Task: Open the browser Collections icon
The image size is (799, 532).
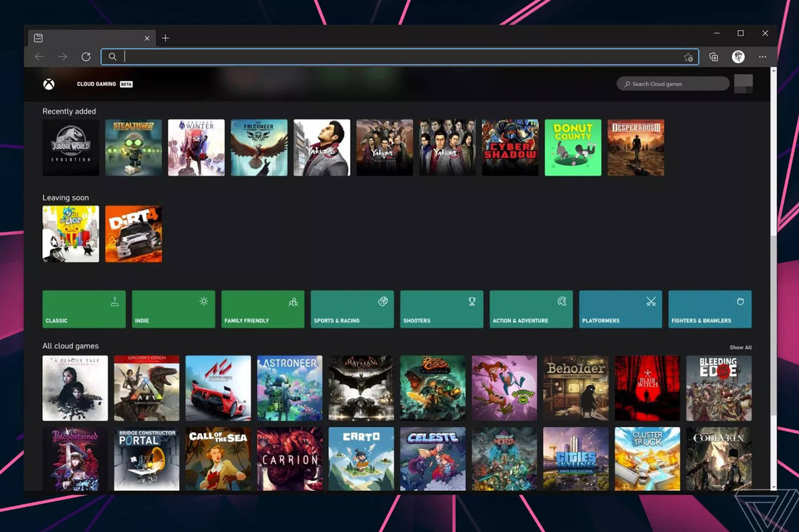Action: click(x=713, y=57)
